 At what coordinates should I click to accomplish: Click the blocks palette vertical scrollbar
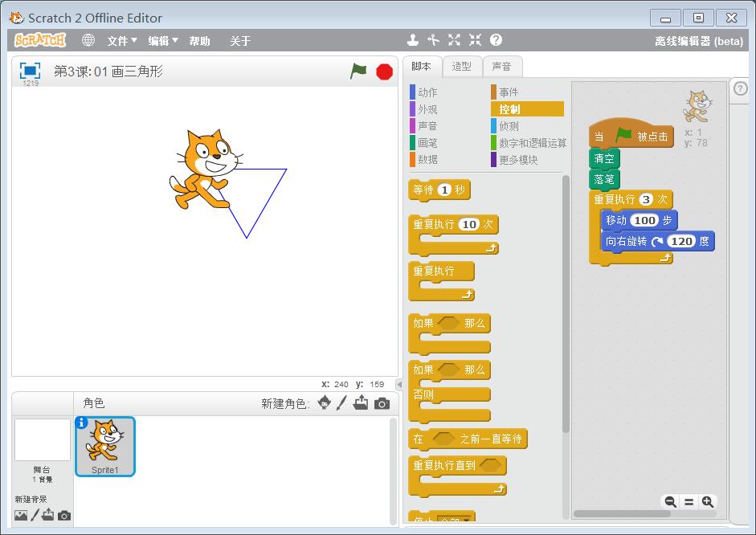click(x=566, y=304)
